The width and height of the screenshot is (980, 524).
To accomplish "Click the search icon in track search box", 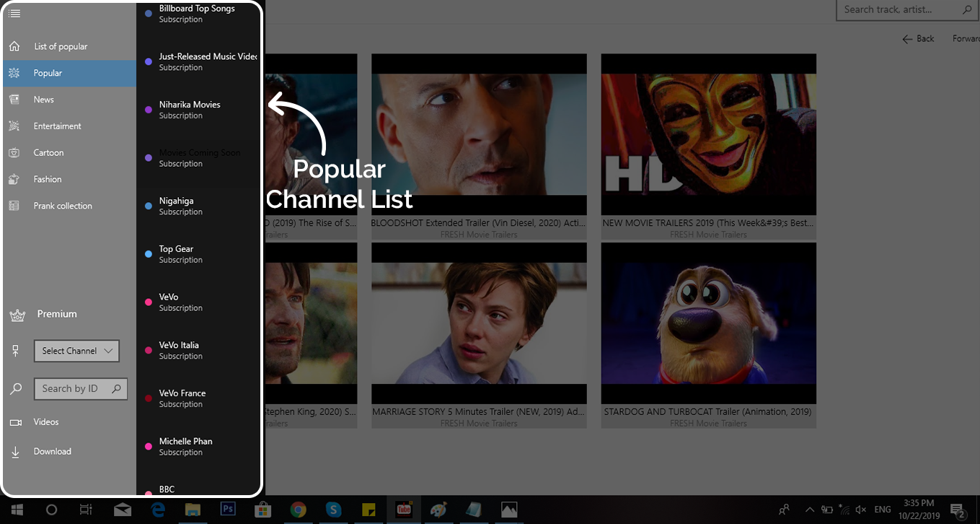I will coord(967,9).
